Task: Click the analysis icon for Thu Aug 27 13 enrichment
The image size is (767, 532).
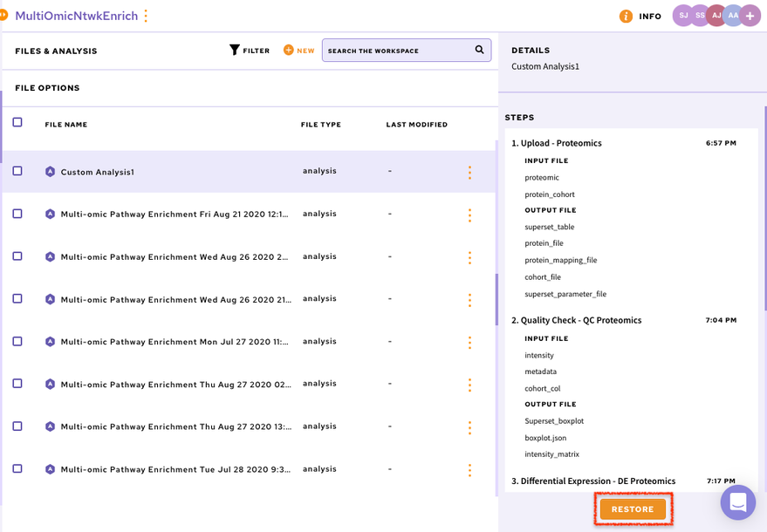Action: [x=50, y=426]
